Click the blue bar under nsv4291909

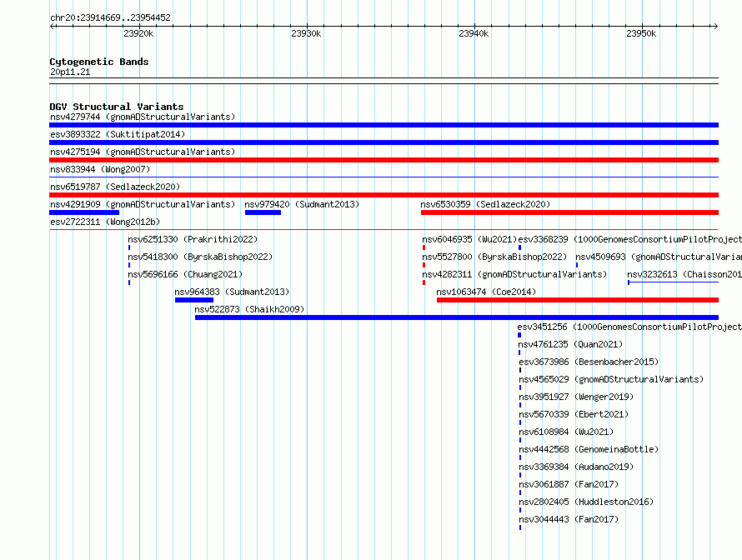click(x=84, y=212)
